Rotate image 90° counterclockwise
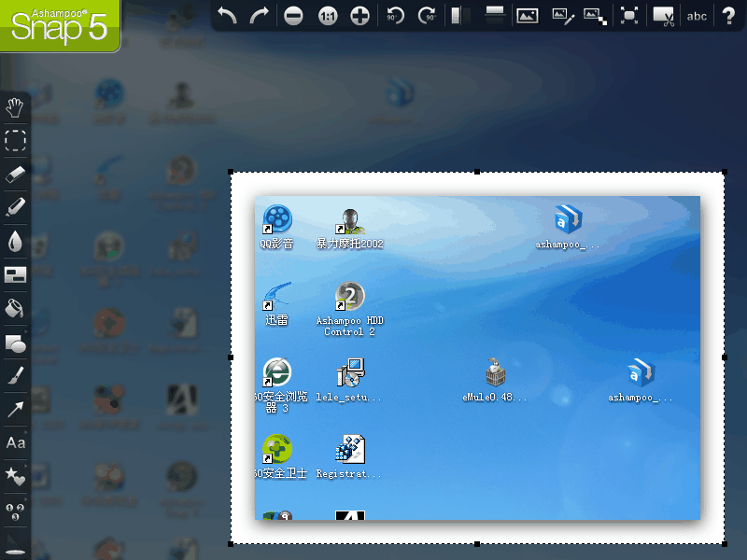The image size is (747, 560). 395,16
